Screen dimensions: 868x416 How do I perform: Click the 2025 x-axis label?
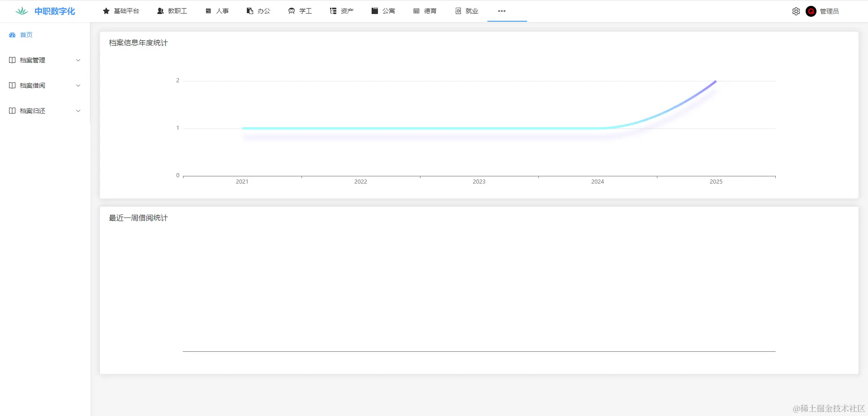(x=716, y=182)
